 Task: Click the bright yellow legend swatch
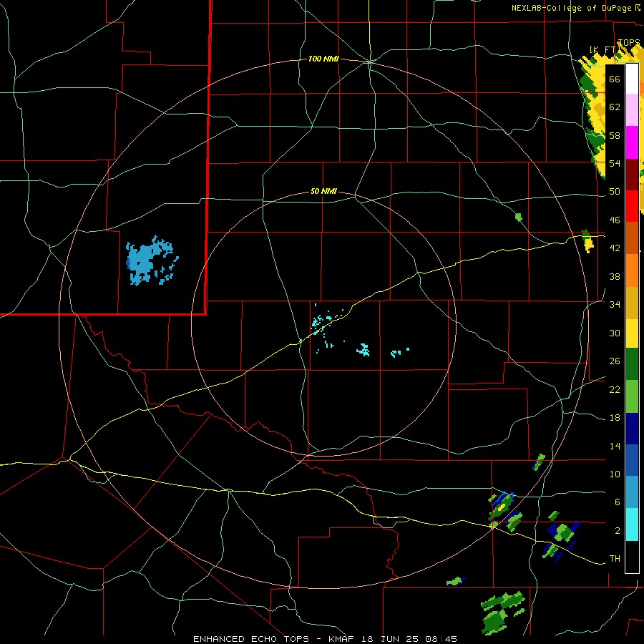632,333
